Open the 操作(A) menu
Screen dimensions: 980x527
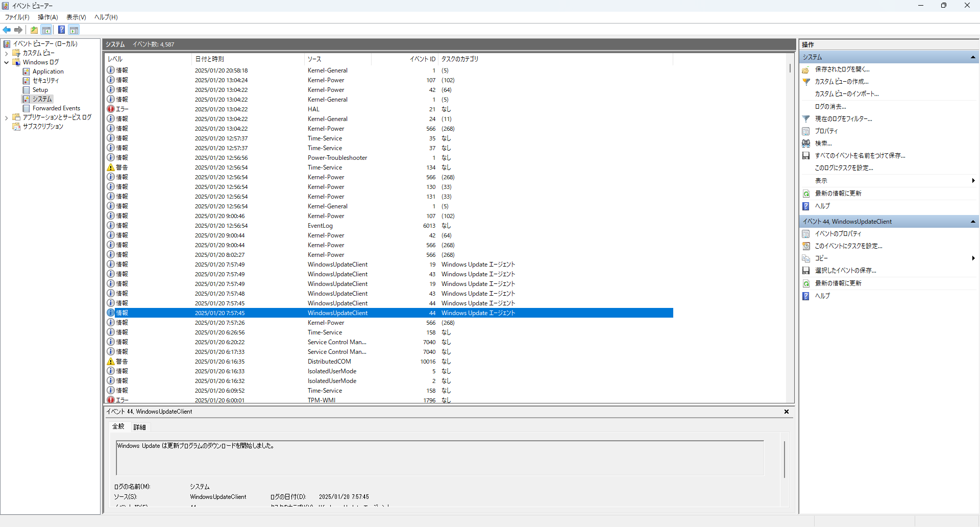(x=47, y=17)
